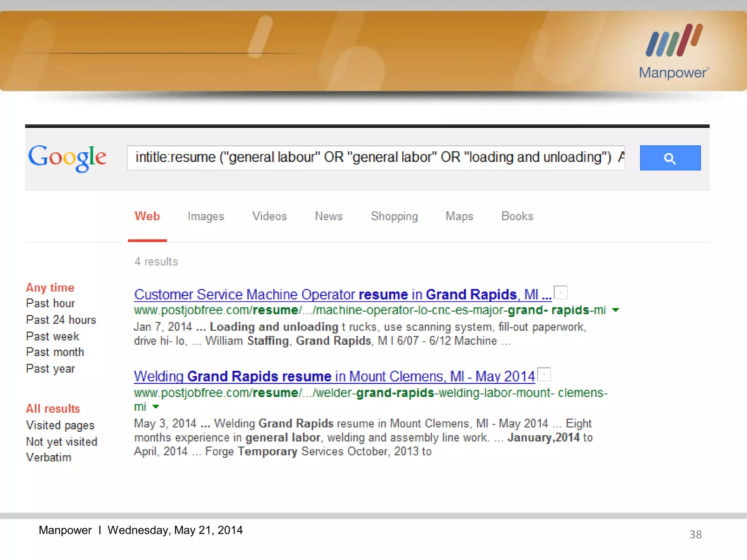This screenshot has height=560, width=747.
Task: Click the Manpower logo in the header
Action: pos(673,52)
